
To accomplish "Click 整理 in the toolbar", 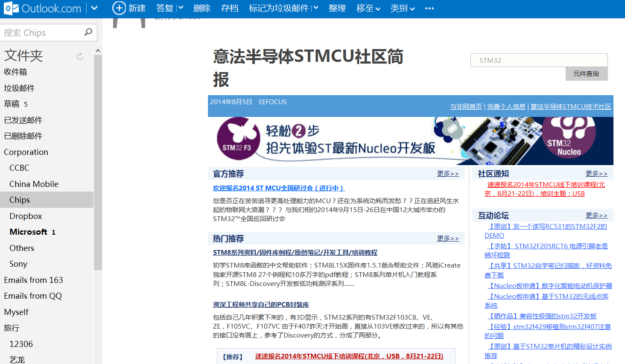I will click(x=337, y=8).
